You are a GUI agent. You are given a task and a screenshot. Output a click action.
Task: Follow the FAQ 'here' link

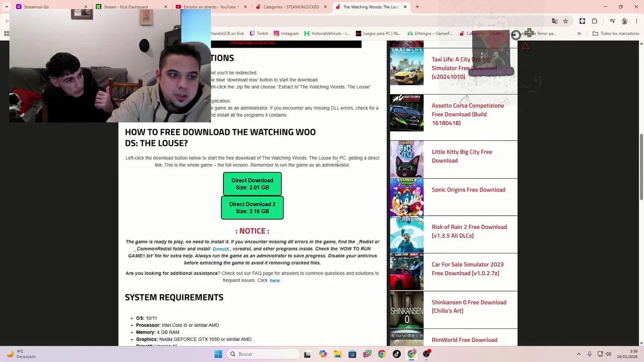[x=274, y=281]
